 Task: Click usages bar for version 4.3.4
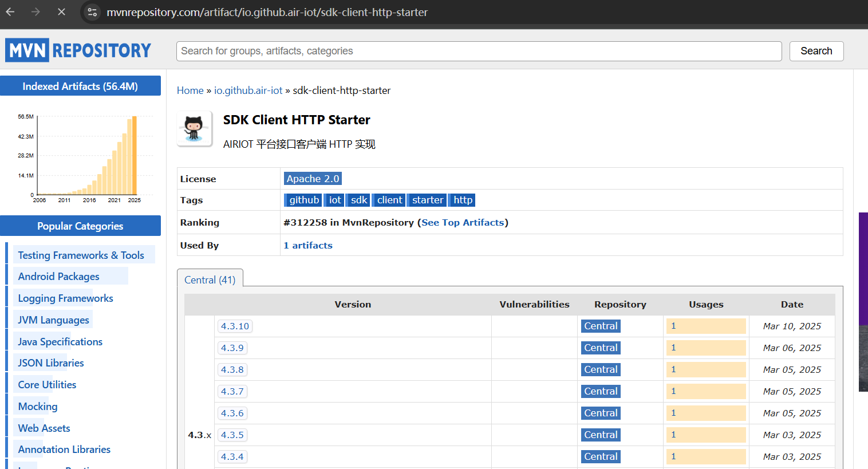tap(706, 456)
